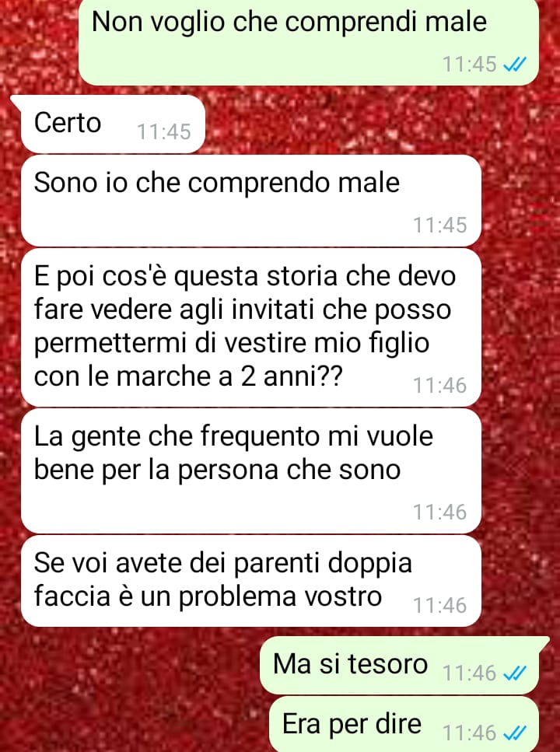560x752 pixels.
Task: Tap timestamp of 'Sono io che comprendo male'
Action: 440,225
